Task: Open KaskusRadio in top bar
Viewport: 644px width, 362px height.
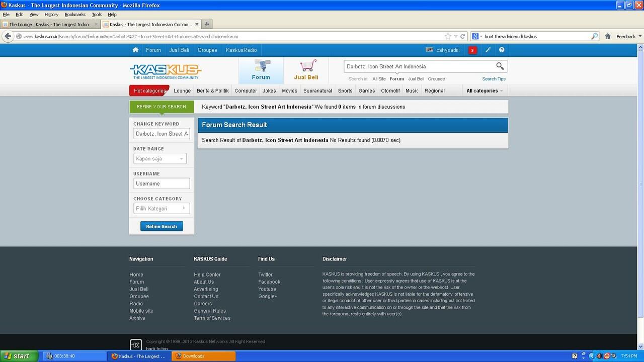Action: click(241, 50)
